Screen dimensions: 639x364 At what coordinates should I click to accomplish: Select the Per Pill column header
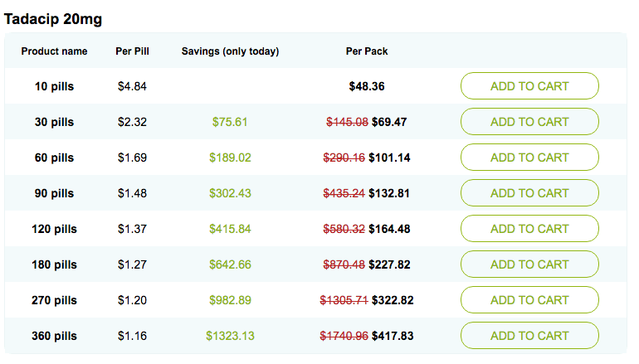(132, 51)
